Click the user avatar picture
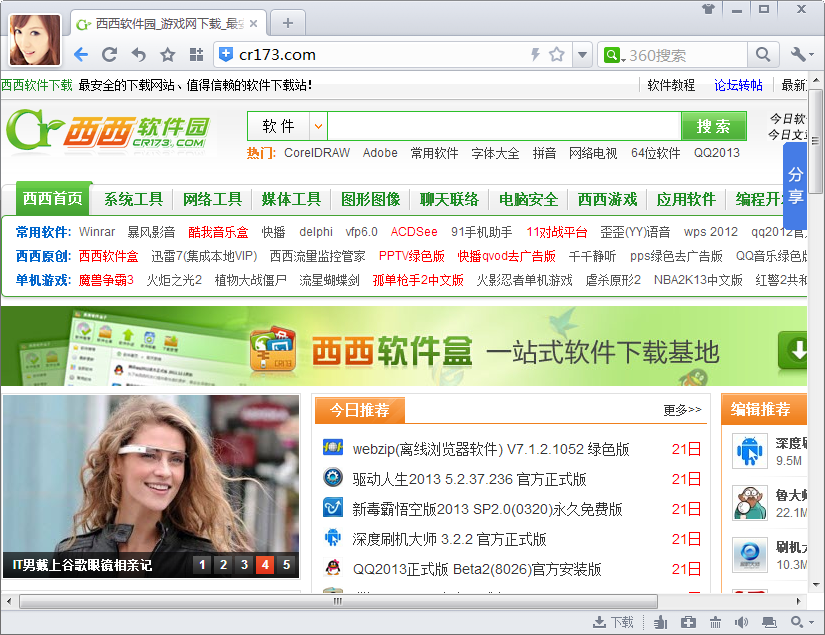 pyautogui.click(x=35, y=39)
